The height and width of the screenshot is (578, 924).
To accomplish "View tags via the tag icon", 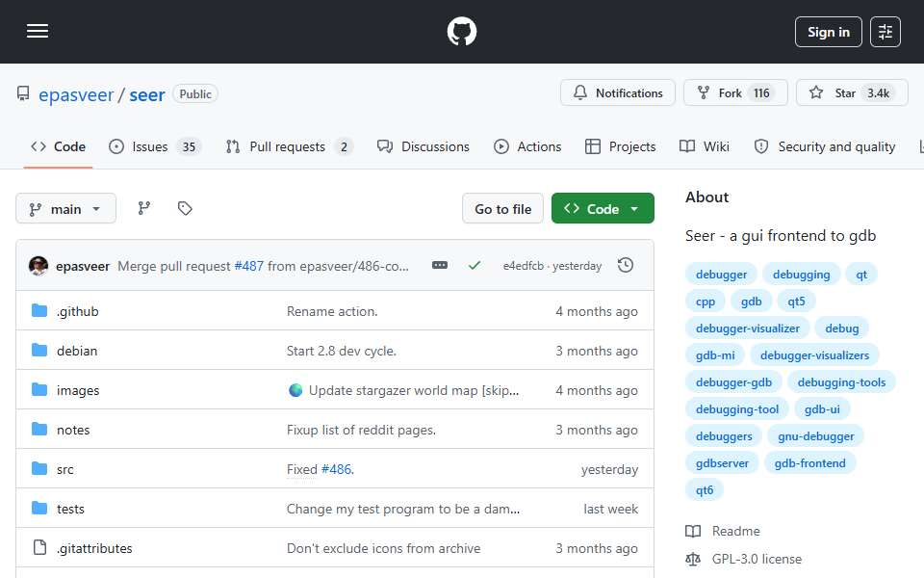I will [x=185, y=208].
